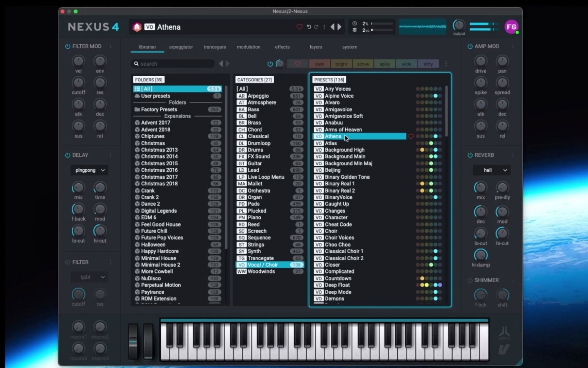Image resolution: width=588 pixels, height=368 pixels.
Task: Switch to the modulation tab
Action: point(248,47)
